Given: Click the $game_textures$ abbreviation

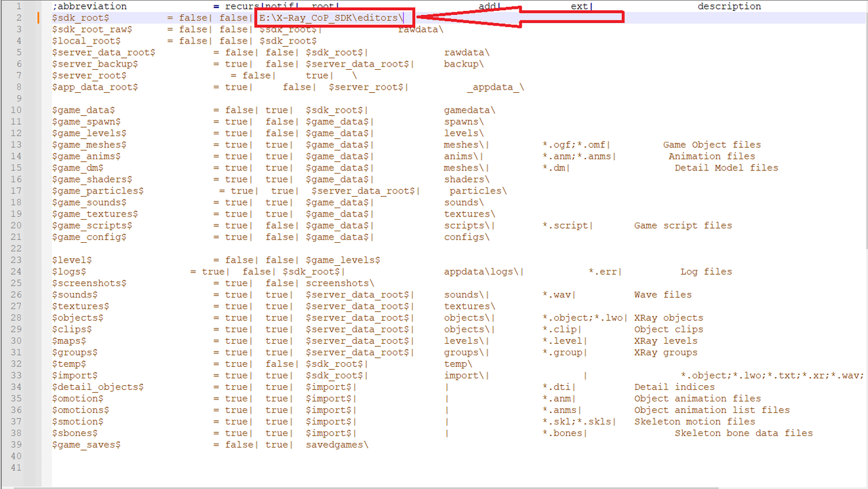Looking at the screenshot, I should [x=95, y=214].
